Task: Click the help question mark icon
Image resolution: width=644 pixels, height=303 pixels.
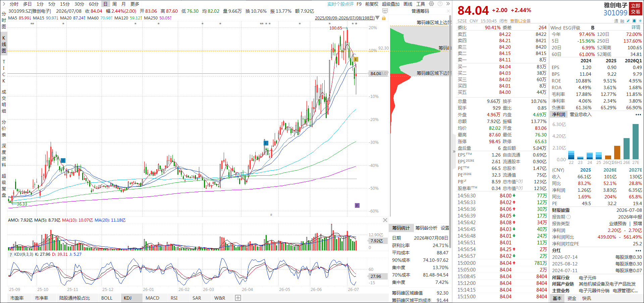Action: coord(440,4)
